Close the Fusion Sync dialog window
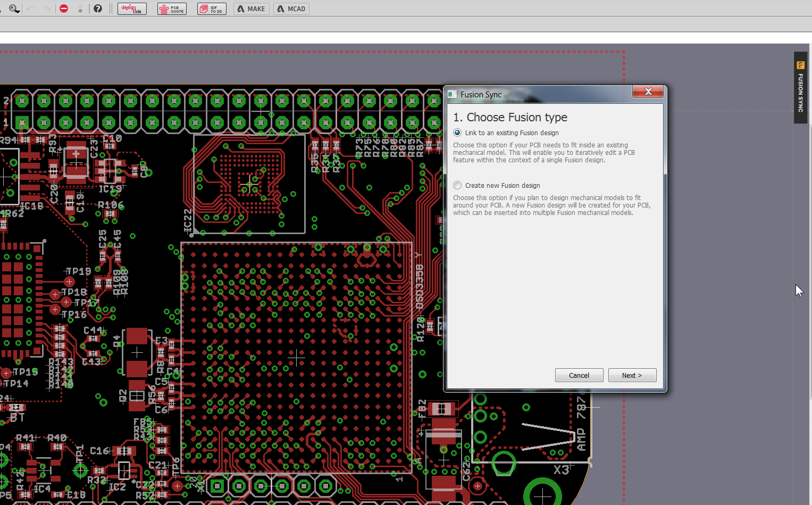This screenshot has width=812, height=505. click(648, 92)
